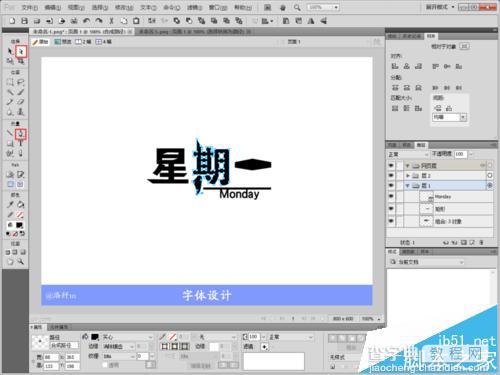Screen dimensions: 500x375
Task: Collapse the web layer folder
Action: pos(407,165)
